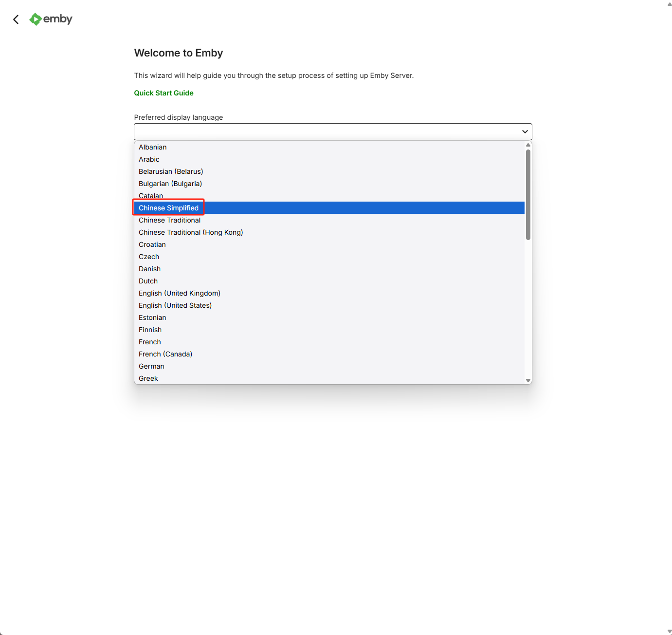Collapse the Preferred display language dropdown
This screenshot has height=635, width=672.
[x=332, y=131]
